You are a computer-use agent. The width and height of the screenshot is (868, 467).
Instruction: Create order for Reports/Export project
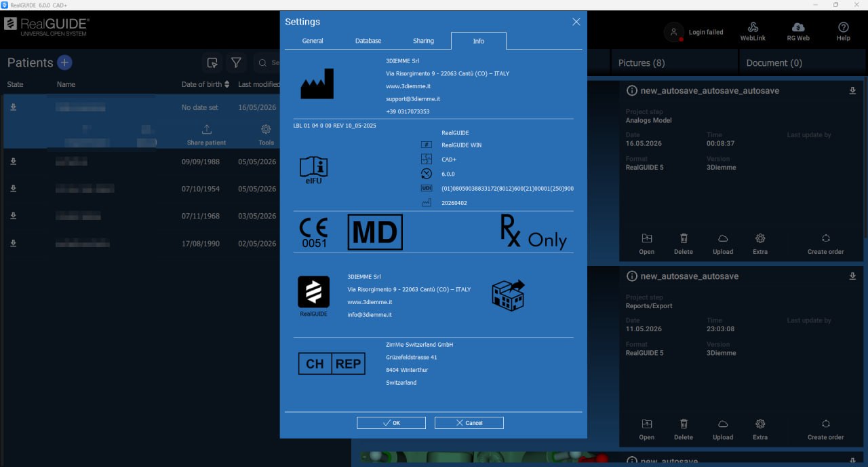(x=826, y=430)
